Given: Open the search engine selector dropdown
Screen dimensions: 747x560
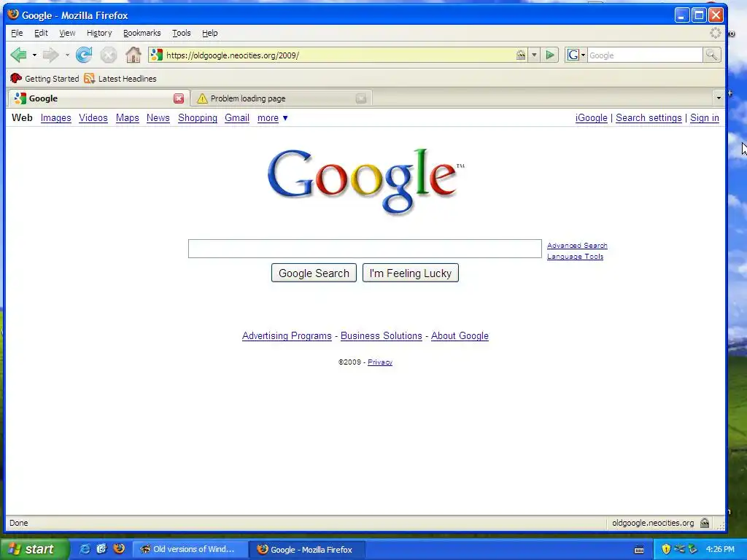Looking at the screenshot, I should (x=583, y=55).
